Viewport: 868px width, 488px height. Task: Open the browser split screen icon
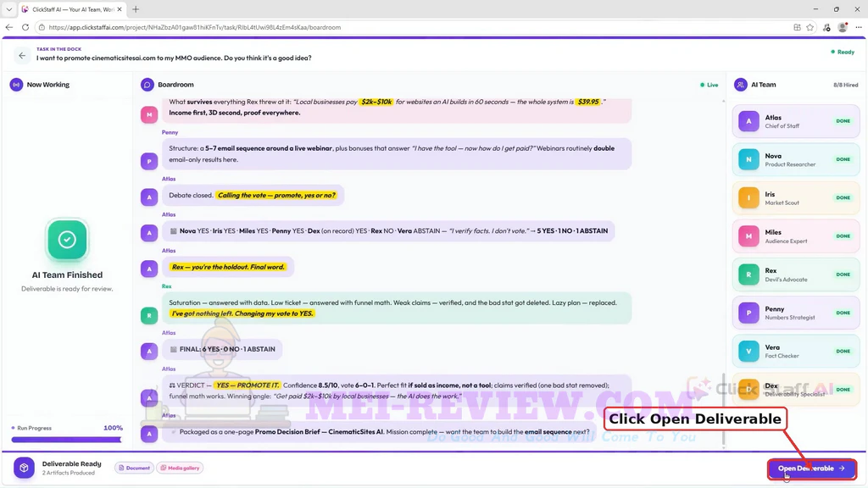click(x=797, y=27)
